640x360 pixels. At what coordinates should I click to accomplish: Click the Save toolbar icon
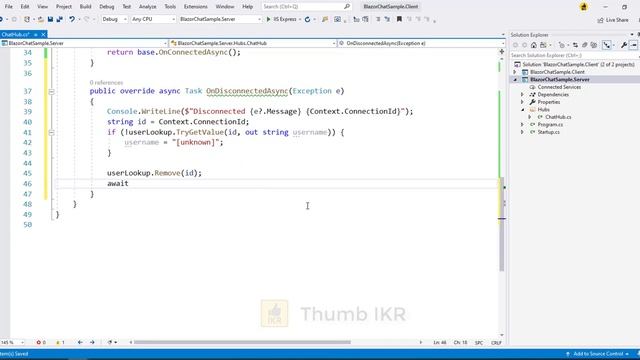50,19
